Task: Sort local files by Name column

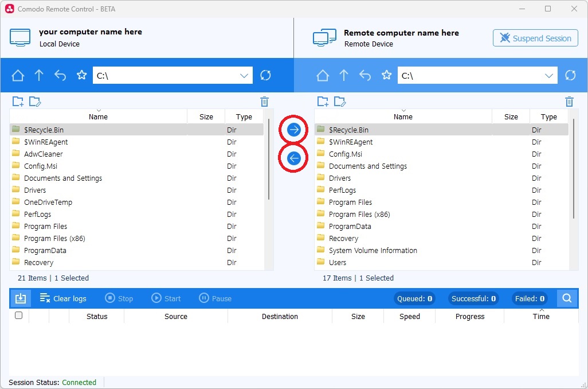Action: point(98,117)
